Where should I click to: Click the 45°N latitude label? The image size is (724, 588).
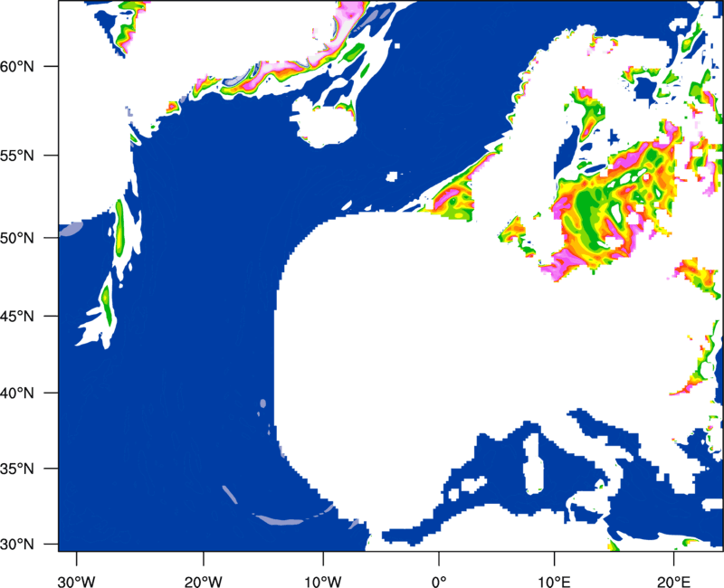17,316
